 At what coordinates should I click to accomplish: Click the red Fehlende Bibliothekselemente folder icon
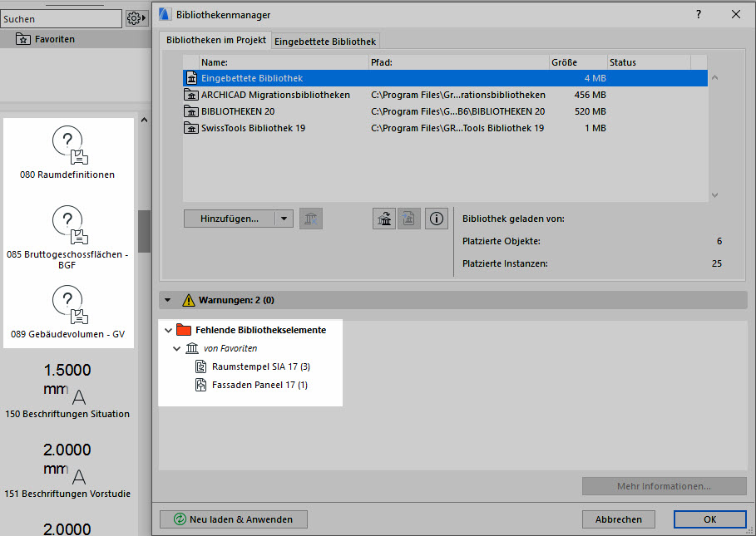(x=184, y=329)
